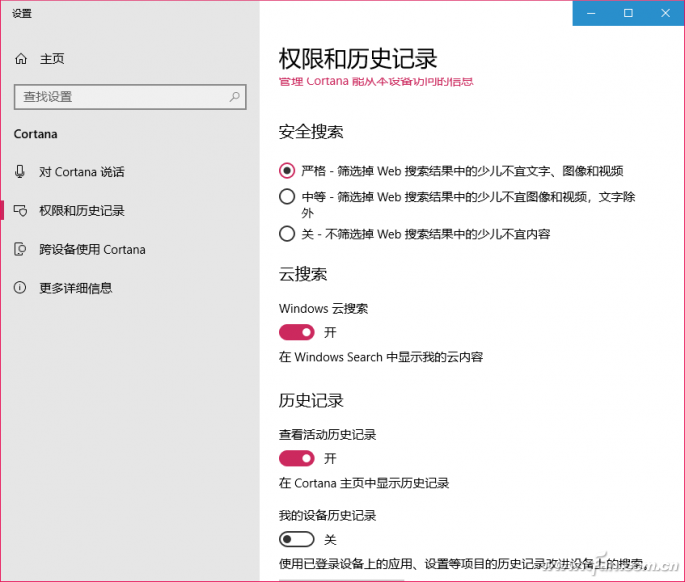Click the 查找设置 search field
Viewport: 685px width, 582px height.
point(130,97)
